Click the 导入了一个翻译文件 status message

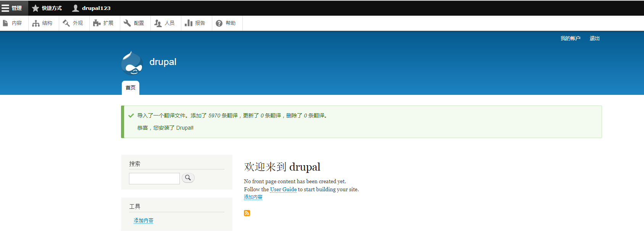point(232,115)
